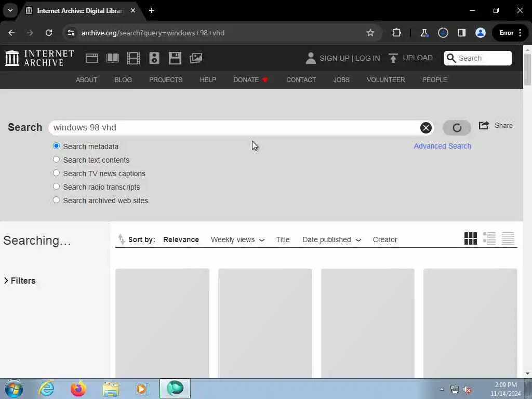Launch Internet Explorer from taskbar
The image size is (532, 399).
[46, 389]
